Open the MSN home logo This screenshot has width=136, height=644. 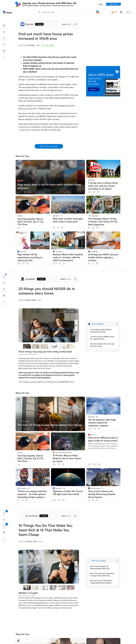[x=7, y=12]
